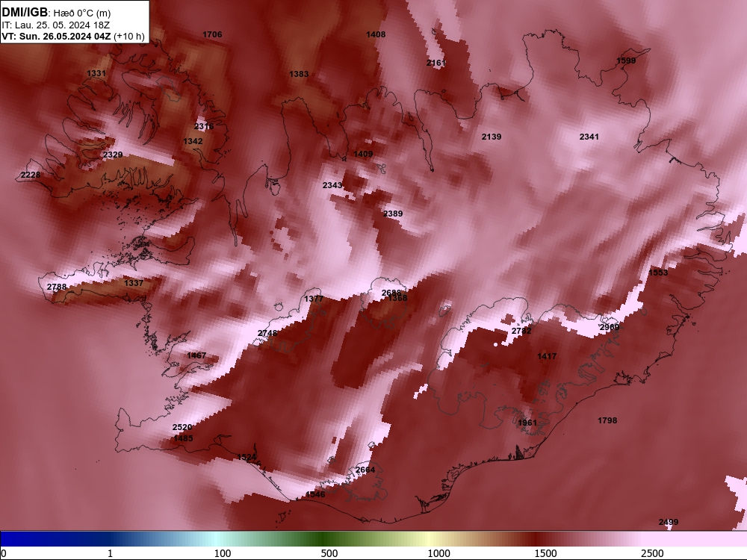Click the map value 2748
747x560 pixels.
[267, 333]
